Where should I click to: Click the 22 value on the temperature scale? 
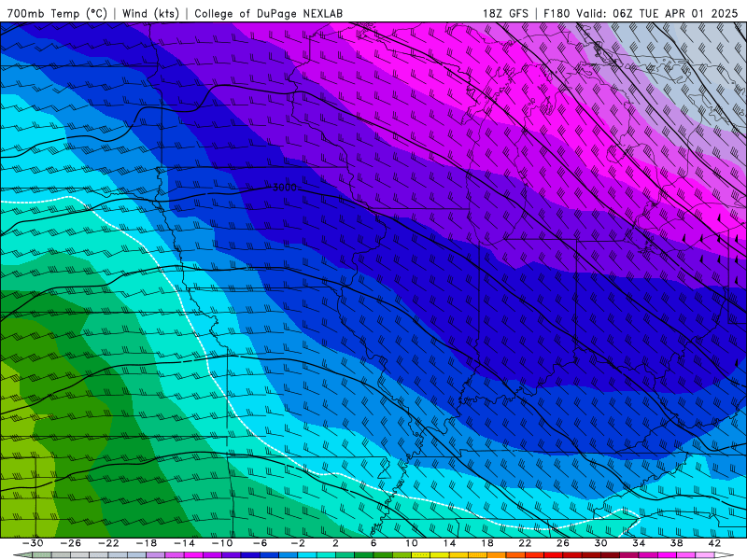(525, 543)
